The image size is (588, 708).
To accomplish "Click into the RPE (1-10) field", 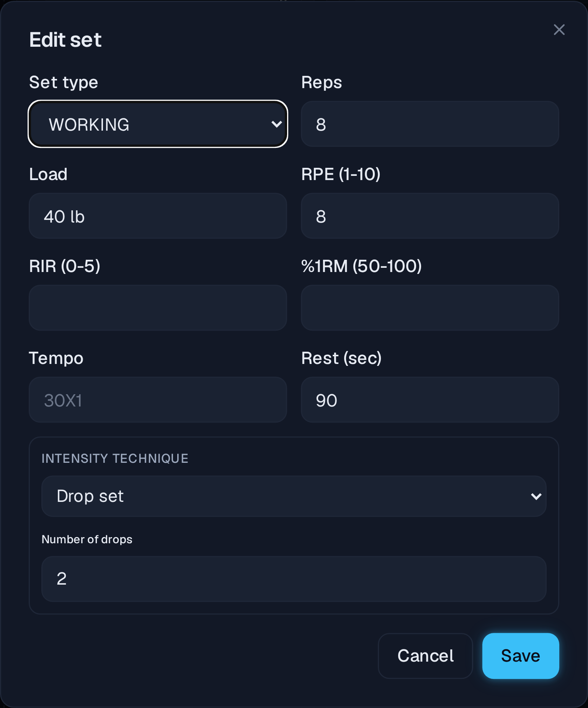I will point(430,216).
